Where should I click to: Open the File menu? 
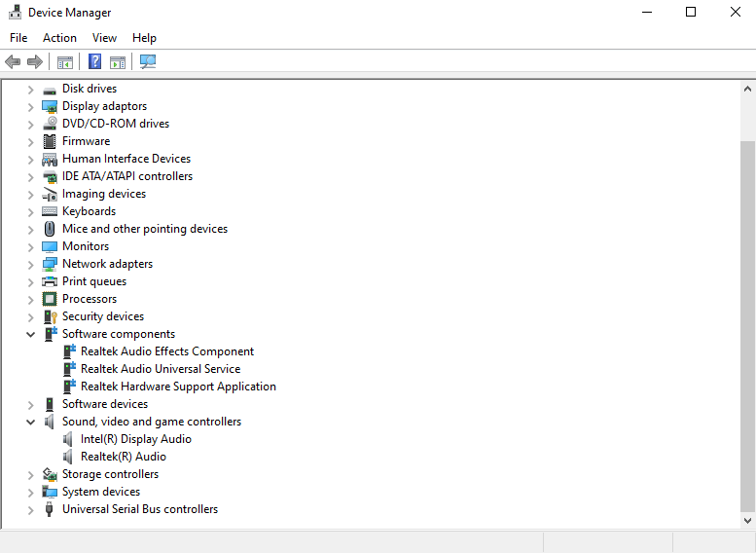tap(18, 38)
